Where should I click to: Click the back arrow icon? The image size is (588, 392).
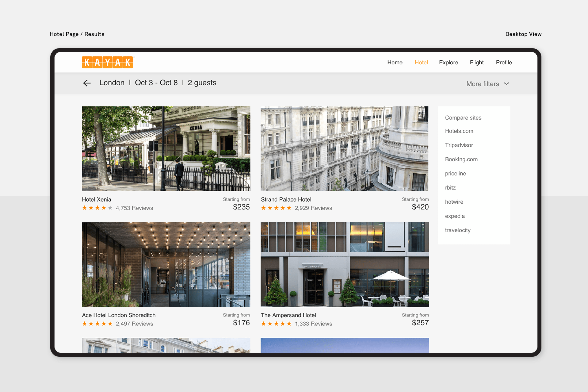point(87,83)
